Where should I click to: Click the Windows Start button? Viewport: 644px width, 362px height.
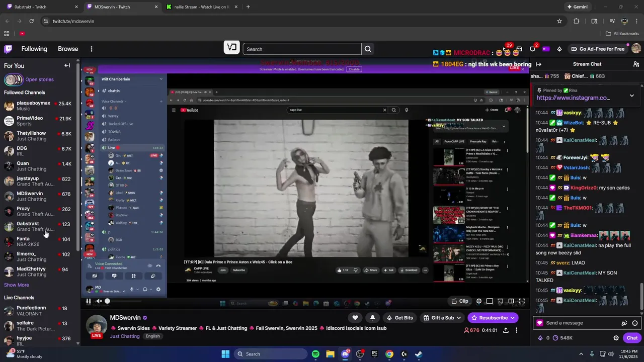(x=225, y=354)
